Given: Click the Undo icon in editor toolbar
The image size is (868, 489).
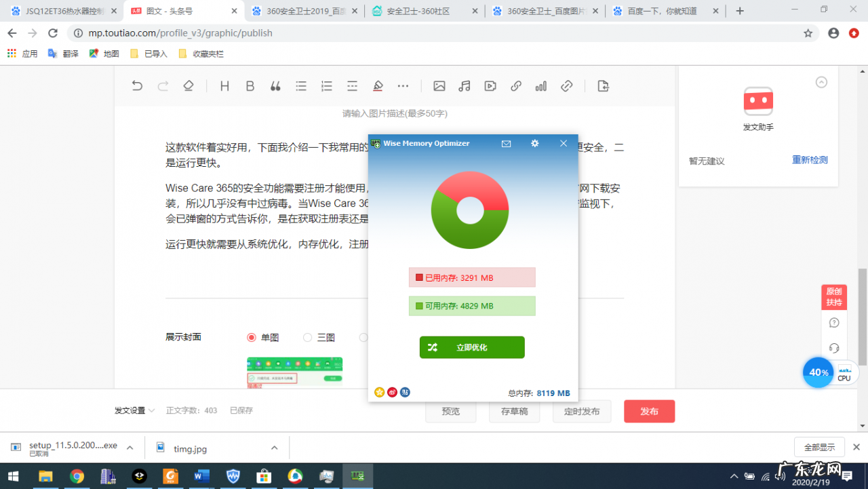Looking at the screenshot, I should (137, 85).
